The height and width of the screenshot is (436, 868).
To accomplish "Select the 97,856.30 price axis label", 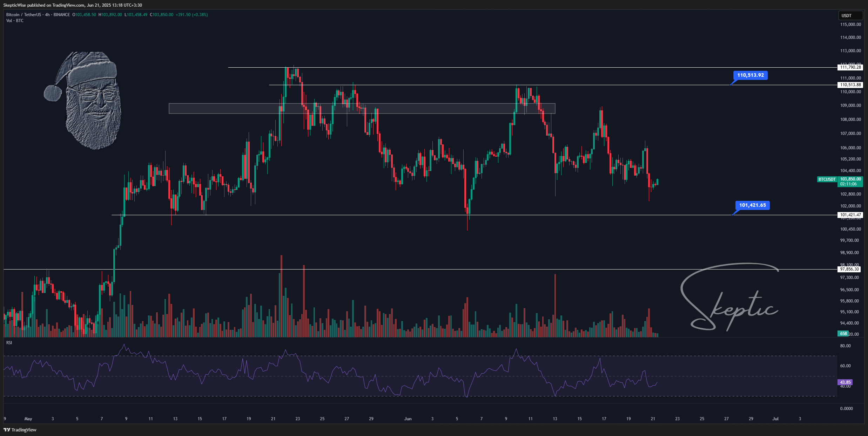I will 849,269.
